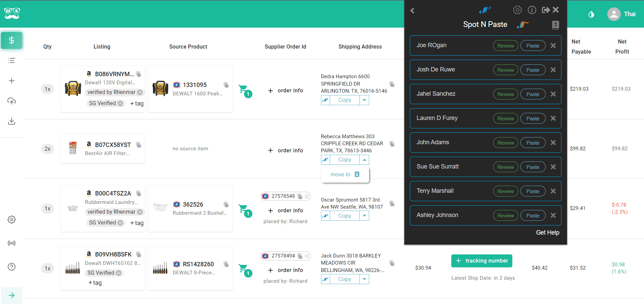Remove the Sue Sue Surratt entry
The width and height of the screenshot is (644, 305).
pos(553,167)
